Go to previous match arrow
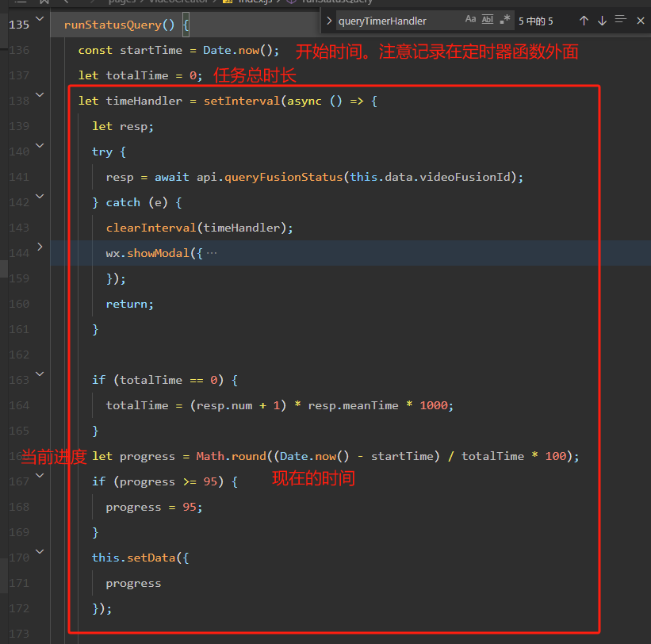 click(x=584, y=21)
